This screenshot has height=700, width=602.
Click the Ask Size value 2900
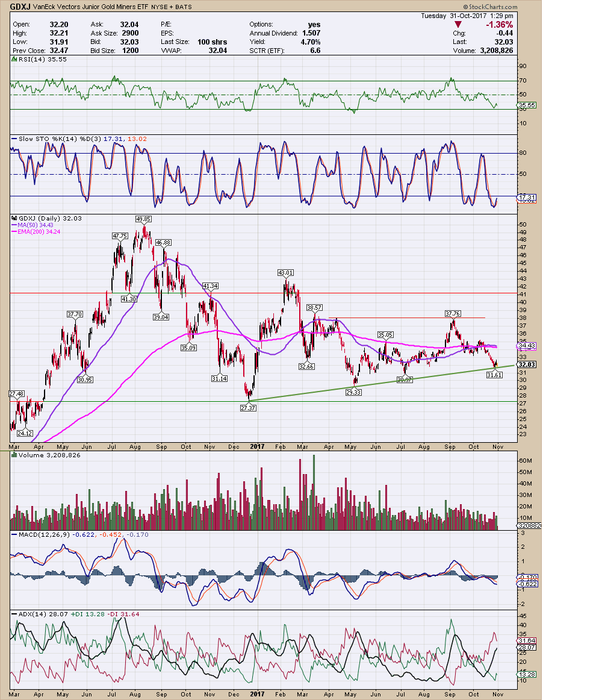(x=130, y=33)
